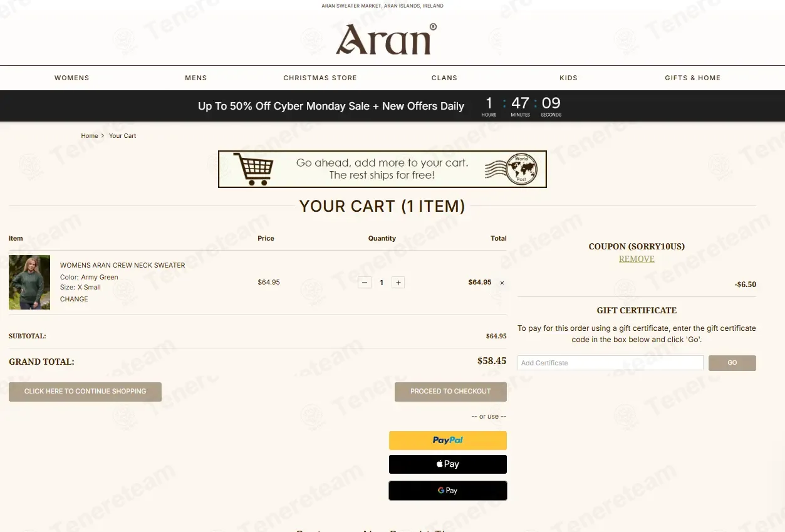Open the Gifts & Home menu

pyautogui.click(x=692, y=78)
